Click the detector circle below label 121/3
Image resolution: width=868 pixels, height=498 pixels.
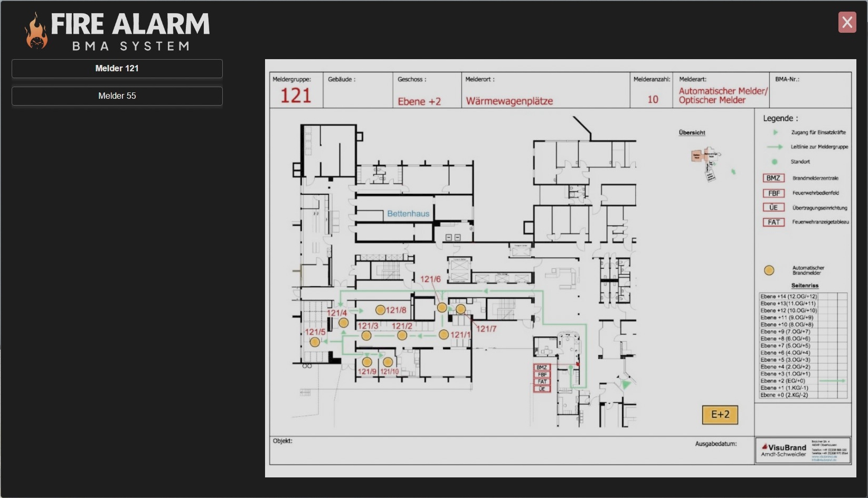tap(366, 335)
